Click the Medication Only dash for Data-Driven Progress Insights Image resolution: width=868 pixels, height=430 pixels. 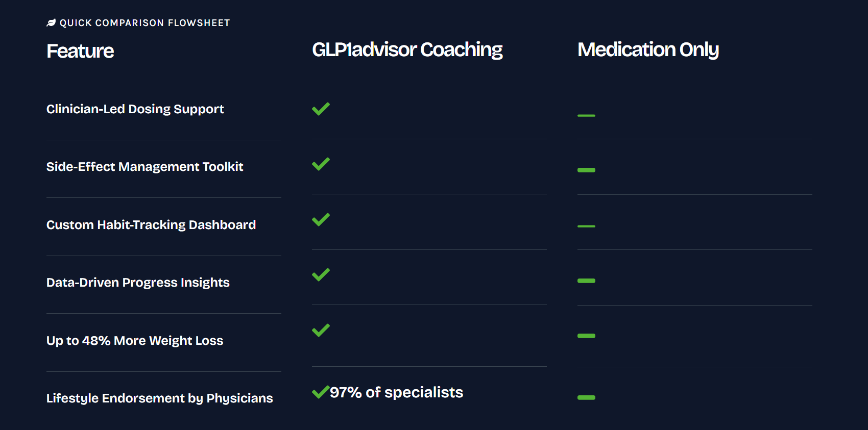point(586,281)
